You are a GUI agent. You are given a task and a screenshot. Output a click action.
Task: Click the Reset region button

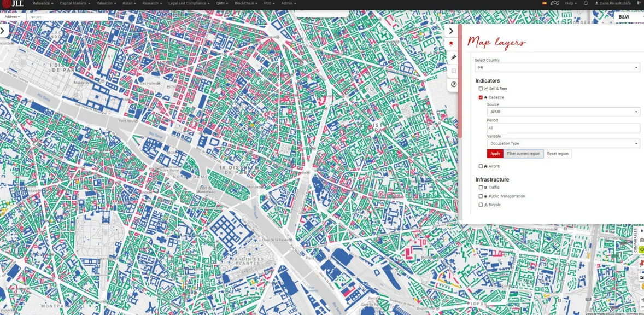[558, 154]
